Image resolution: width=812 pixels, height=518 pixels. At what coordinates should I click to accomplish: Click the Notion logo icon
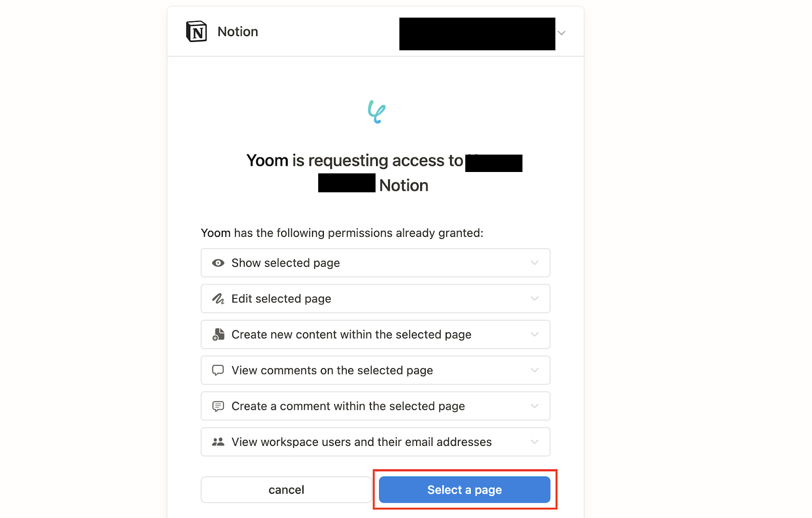click(x=196, y=31)
